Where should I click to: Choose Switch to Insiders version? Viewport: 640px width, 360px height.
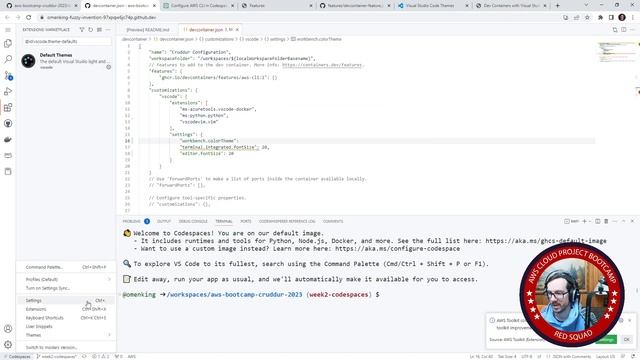[65, 347]
